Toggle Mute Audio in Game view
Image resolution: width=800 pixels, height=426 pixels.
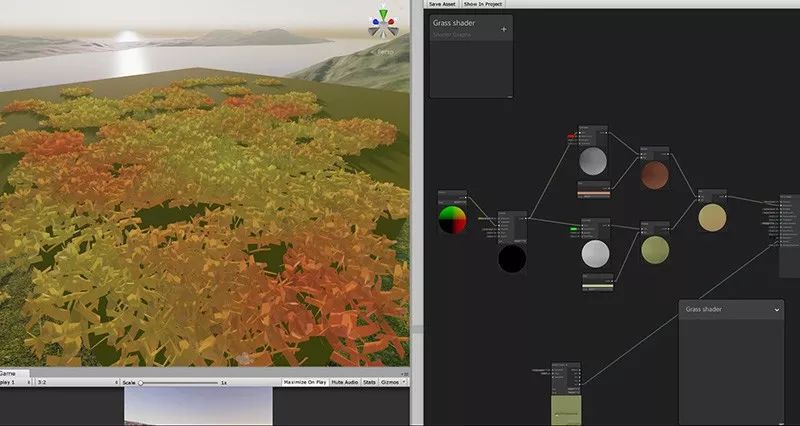tap(344, 382)
